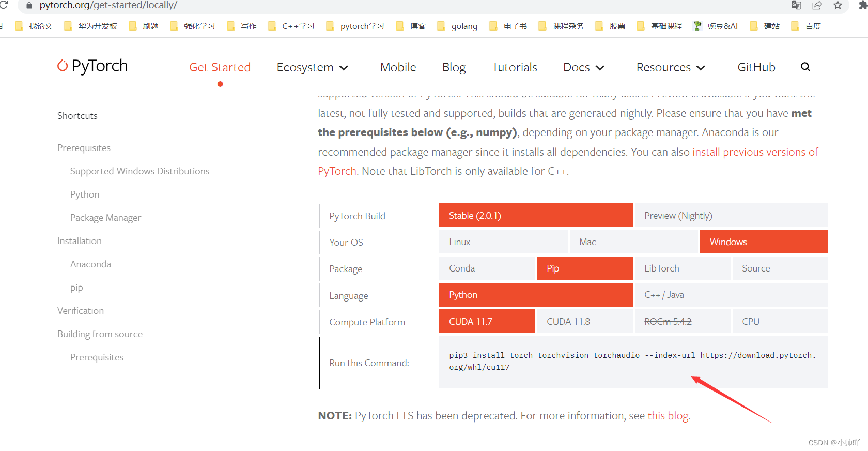Select LibTorch package option
868x451 pixels.
click(683, 268)
